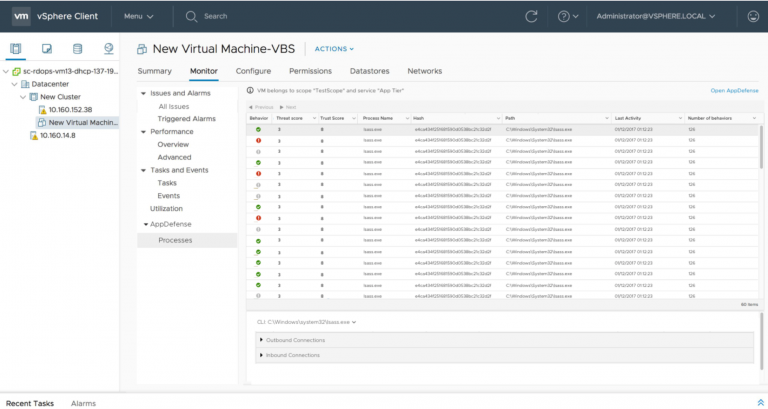Open the help question mark menu
The height and width of the screenshot is (409, 768).
568,16
